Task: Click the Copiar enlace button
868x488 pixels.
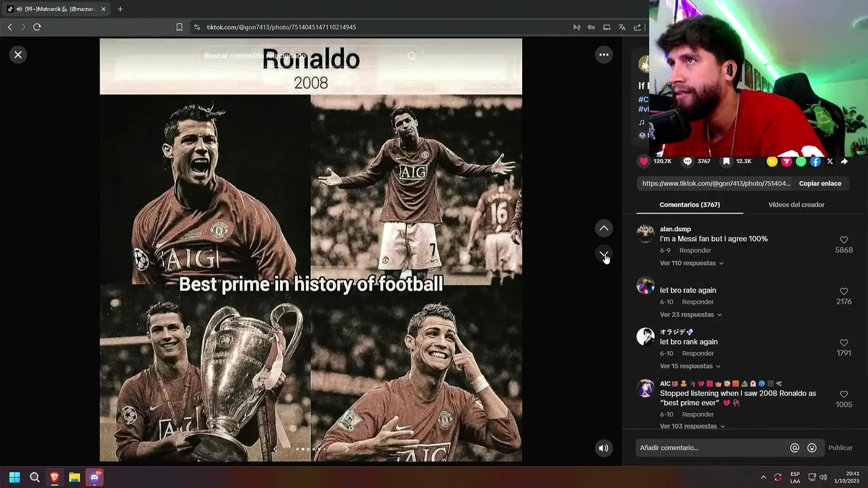Action: tap(820, 184)
